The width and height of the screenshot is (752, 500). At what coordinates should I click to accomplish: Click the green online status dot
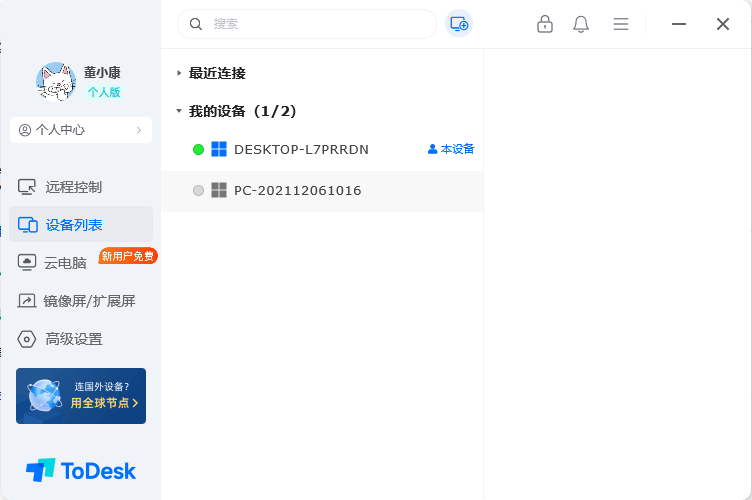point(198,149)
